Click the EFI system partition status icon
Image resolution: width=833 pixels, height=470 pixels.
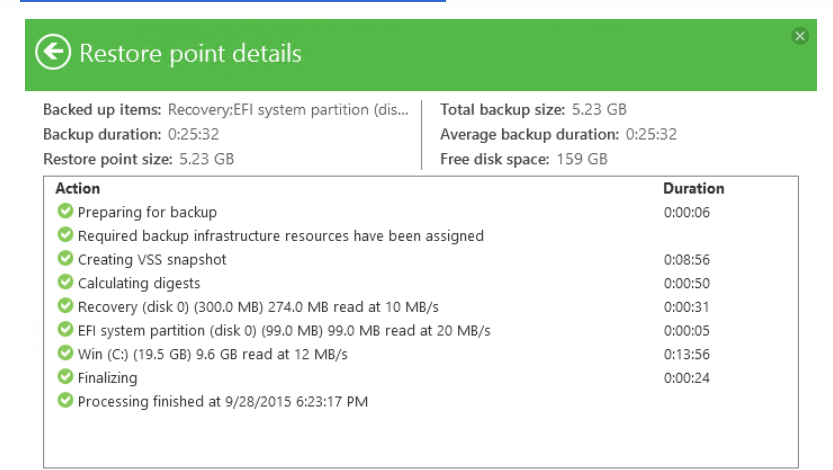65,330
